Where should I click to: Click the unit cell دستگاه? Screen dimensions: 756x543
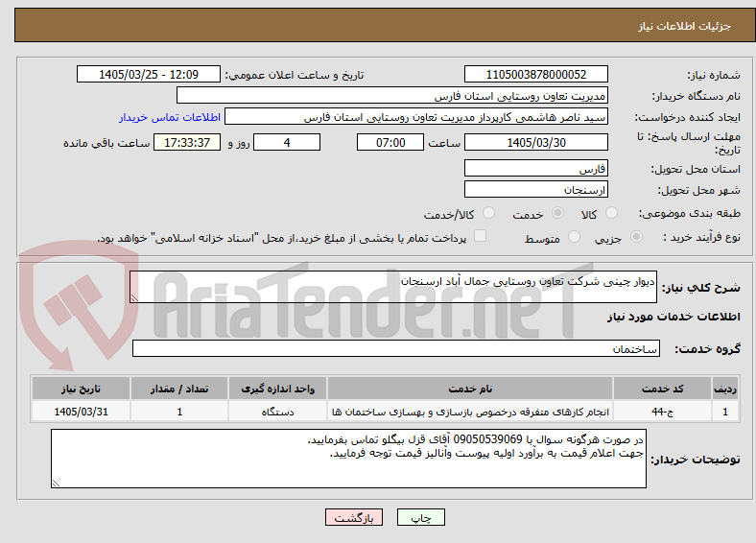coord(277,412)
